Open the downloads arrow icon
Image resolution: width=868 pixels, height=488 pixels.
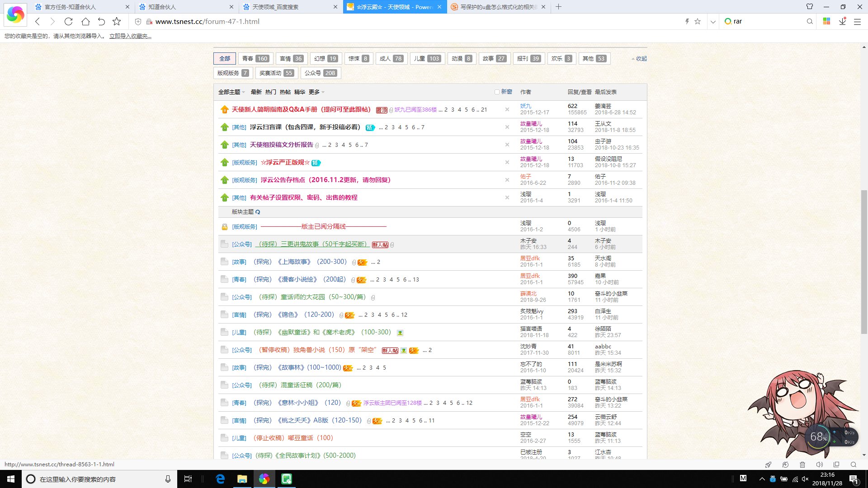[x=842, y=21]
